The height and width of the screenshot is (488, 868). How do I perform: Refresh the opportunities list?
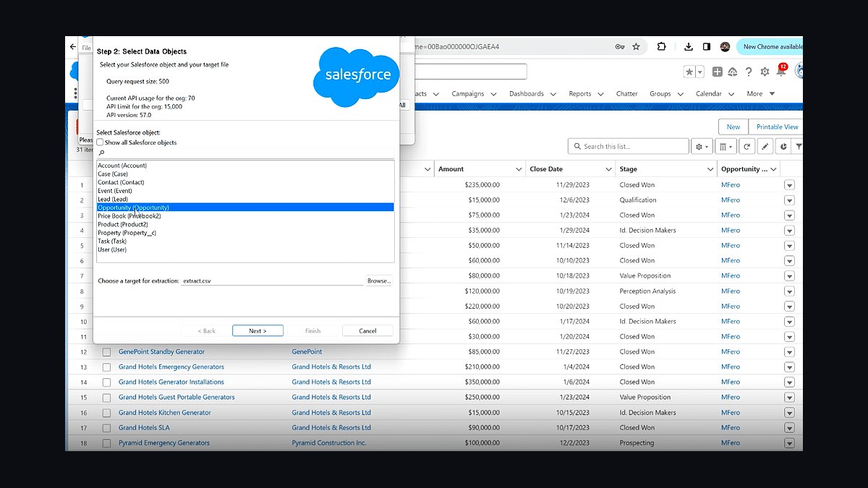point(746,146)
